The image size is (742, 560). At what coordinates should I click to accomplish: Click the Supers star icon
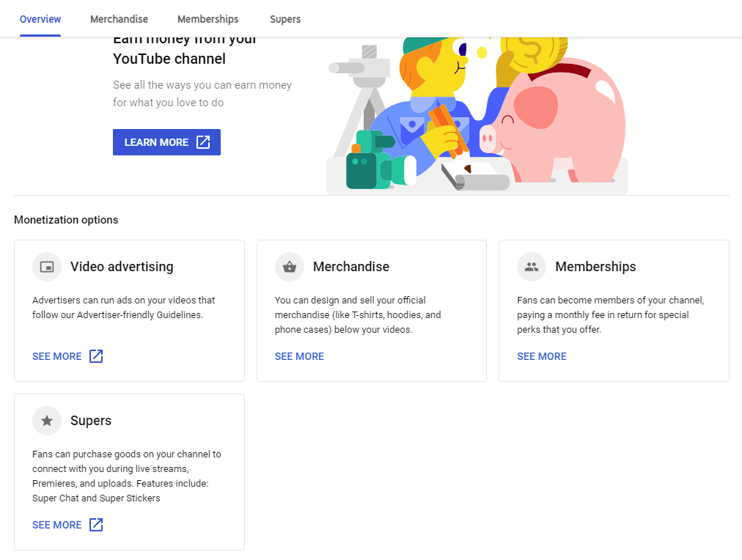[x=47, y=421]
